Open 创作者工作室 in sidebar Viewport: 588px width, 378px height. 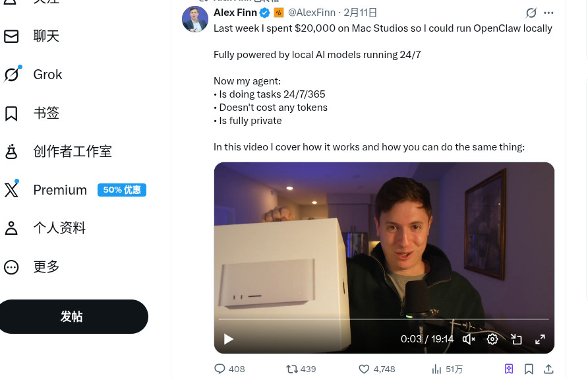coord(72,152)
